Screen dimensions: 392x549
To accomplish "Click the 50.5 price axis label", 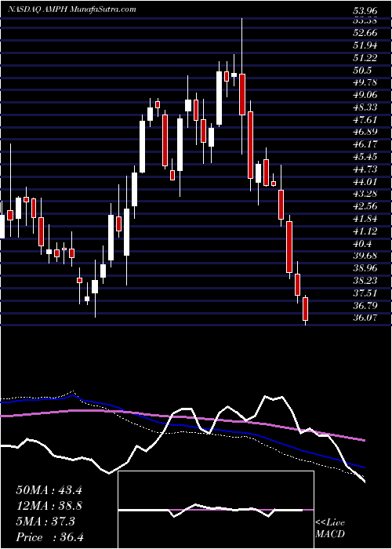I will pos(362,70).
